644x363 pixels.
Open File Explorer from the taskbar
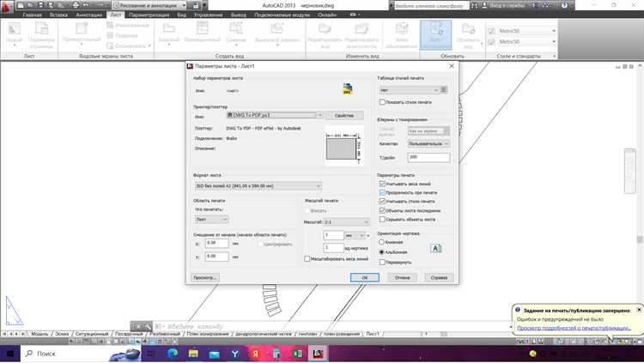point(193,354)
